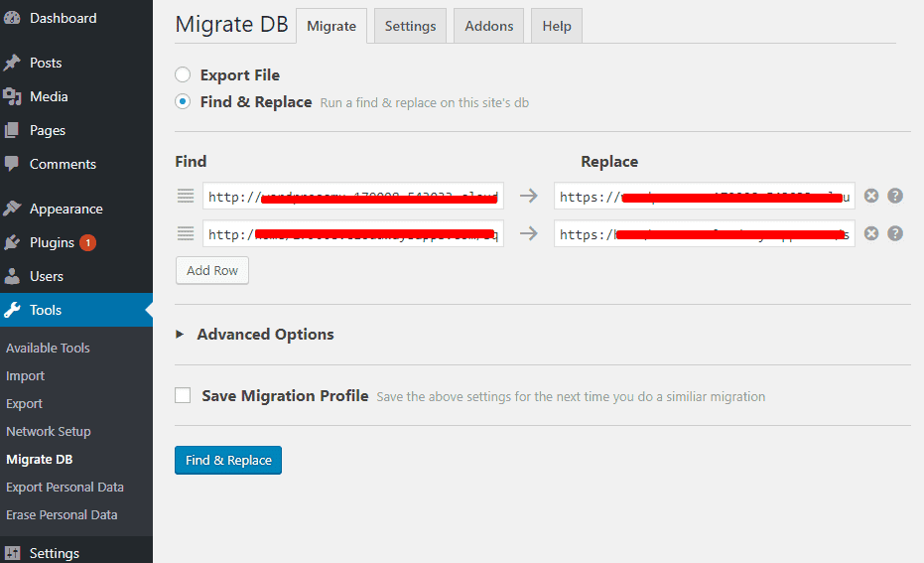
Task: Click the Plugins update count badge
Action: [87, 242]
